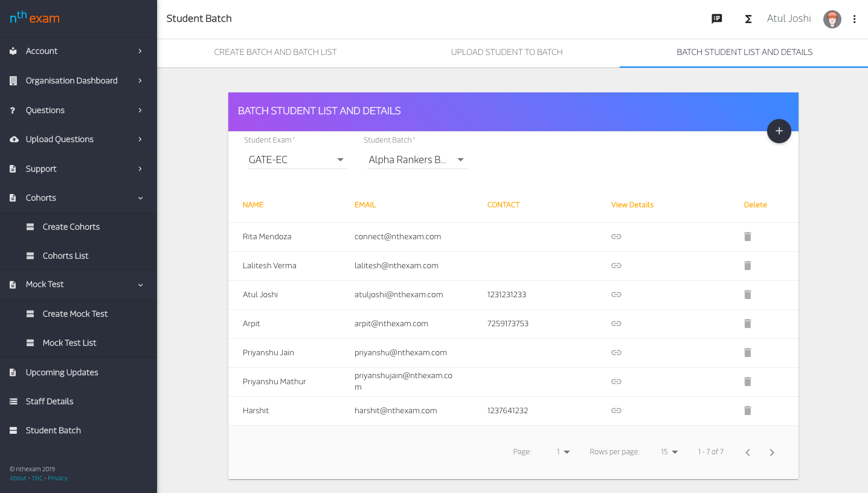Open the chat messages icon in header
Viewport: 868px width, 493px height.
click(x=717, y=19)
